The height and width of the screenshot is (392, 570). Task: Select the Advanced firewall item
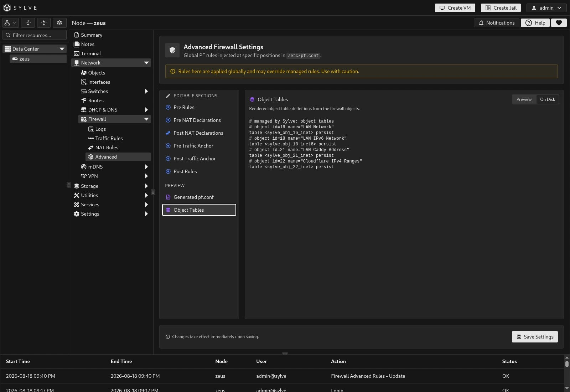(118, 157)
